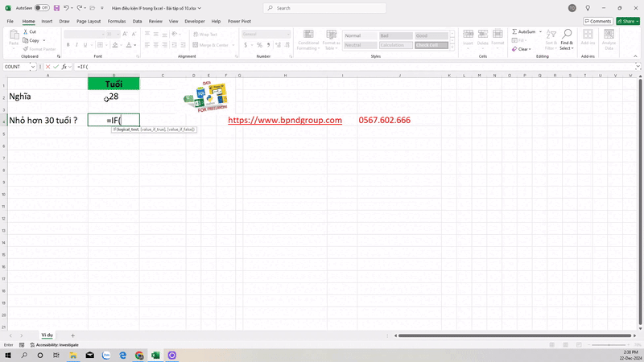Screen dimensions: 644x362
Task: Click the green Share button
Action: click(x=628, y=22)
